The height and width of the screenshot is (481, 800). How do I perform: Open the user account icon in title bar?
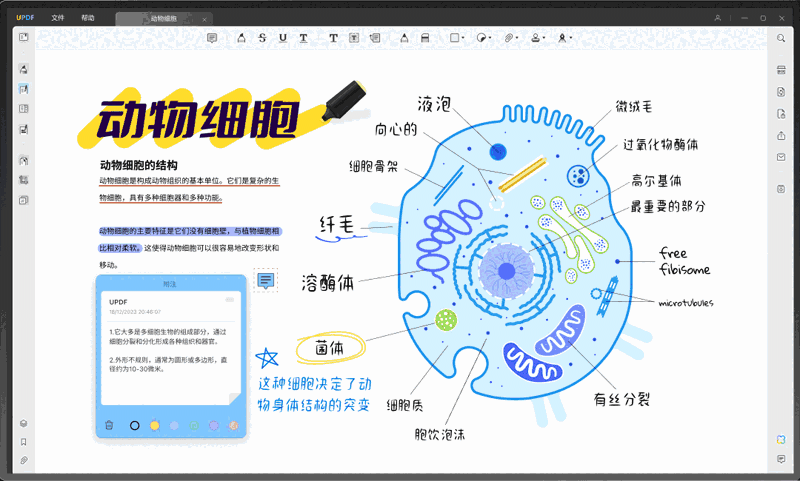[717, 18]
